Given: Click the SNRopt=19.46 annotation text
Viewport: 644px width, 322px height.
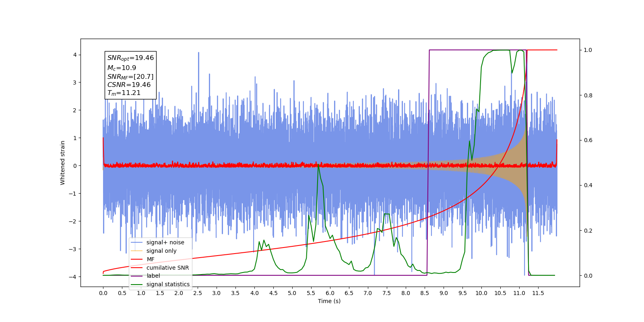Looking at the screenshot, I should click(x=130, y=58).
